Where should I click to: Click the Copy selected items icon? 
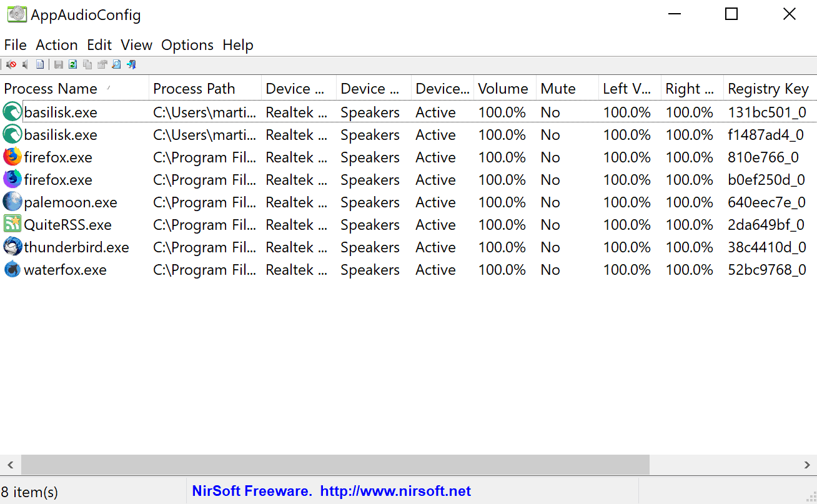point(87,64)
